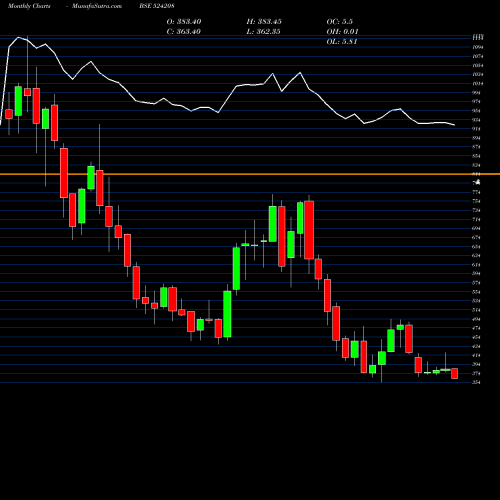The height and width of the screenshot is (500, 500).
Task: Click the 'OL: 5.81' reading
Action: [x=342, y=42]
